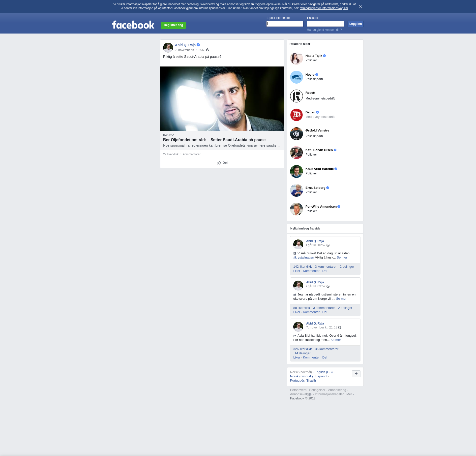
Task: Open Østfold Venstre logo icon
Action: (297, 134)
